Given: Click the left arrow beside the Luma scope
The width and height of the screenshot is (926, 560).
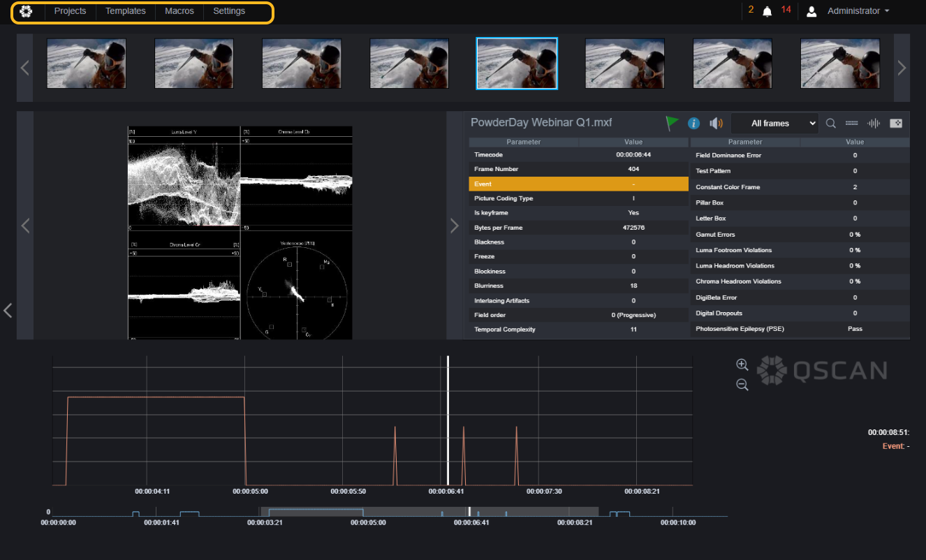Looking at the screenshot, I should [25, 226].
